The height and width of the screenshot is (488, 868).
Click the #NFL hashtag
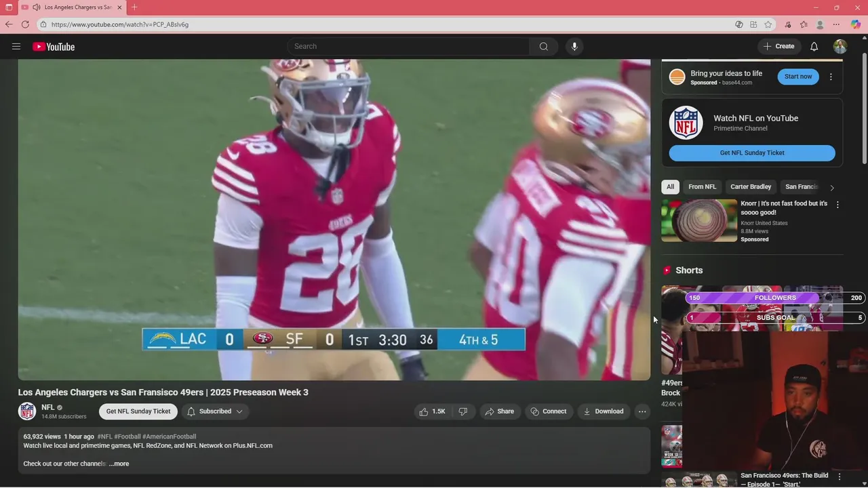(x=104, y=436)
